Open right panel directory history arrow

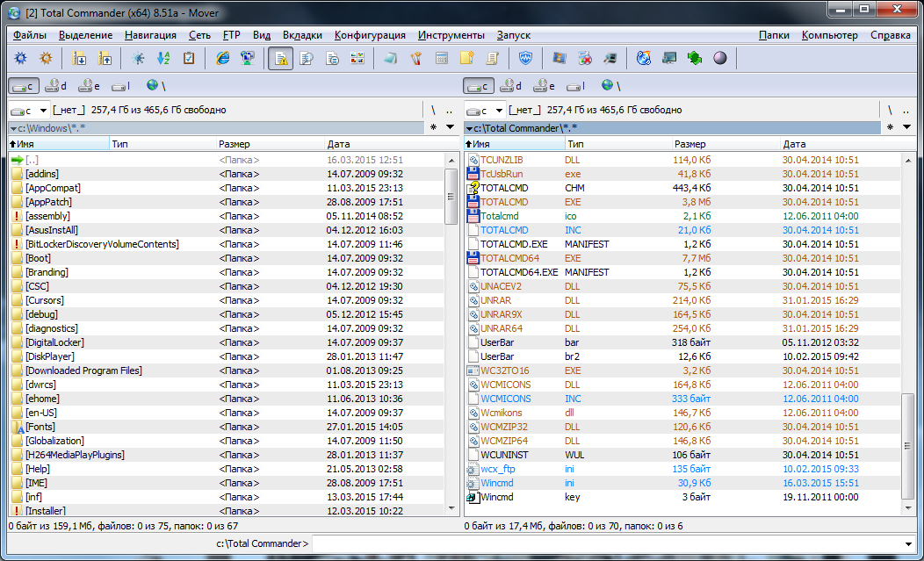(x=907, y=127)
